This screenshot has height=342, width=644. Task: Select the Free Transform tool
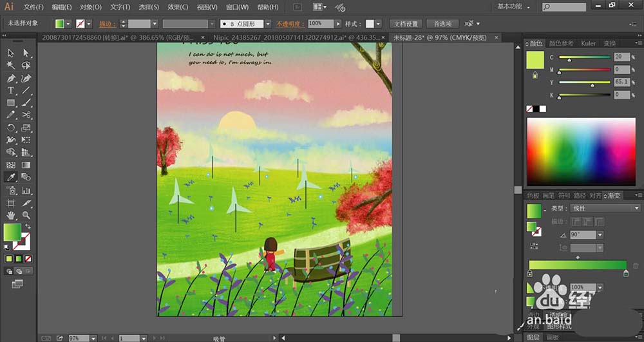tap(26, 140)
